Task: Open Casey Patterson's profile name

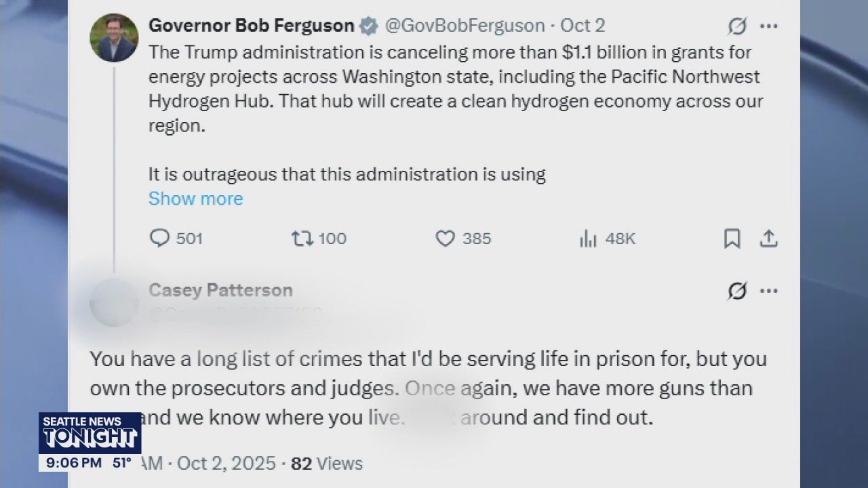Action: 220,290
